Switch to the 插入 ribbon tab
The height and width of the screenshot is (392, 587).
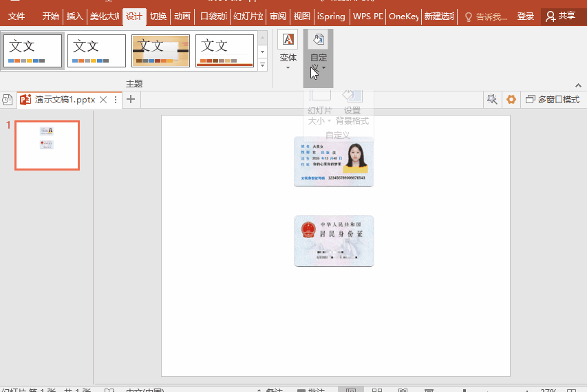click(74, 17)
